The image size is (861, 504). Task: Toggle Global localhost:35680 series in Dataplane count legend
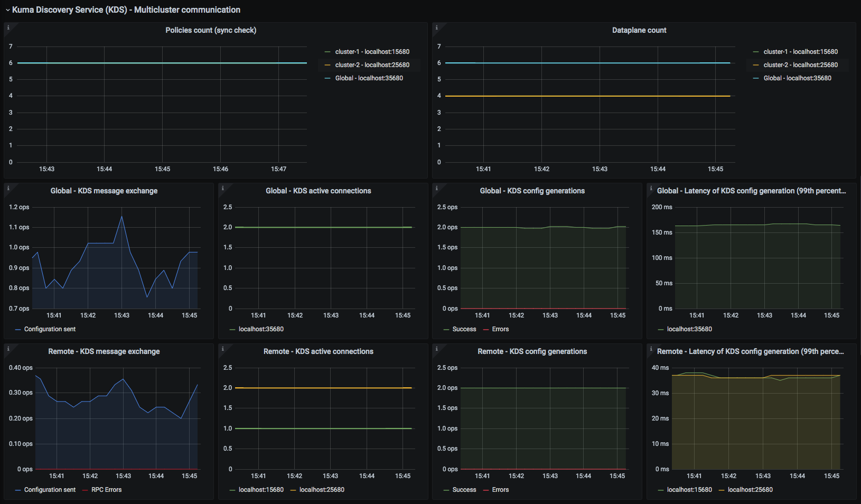[797, 78]
